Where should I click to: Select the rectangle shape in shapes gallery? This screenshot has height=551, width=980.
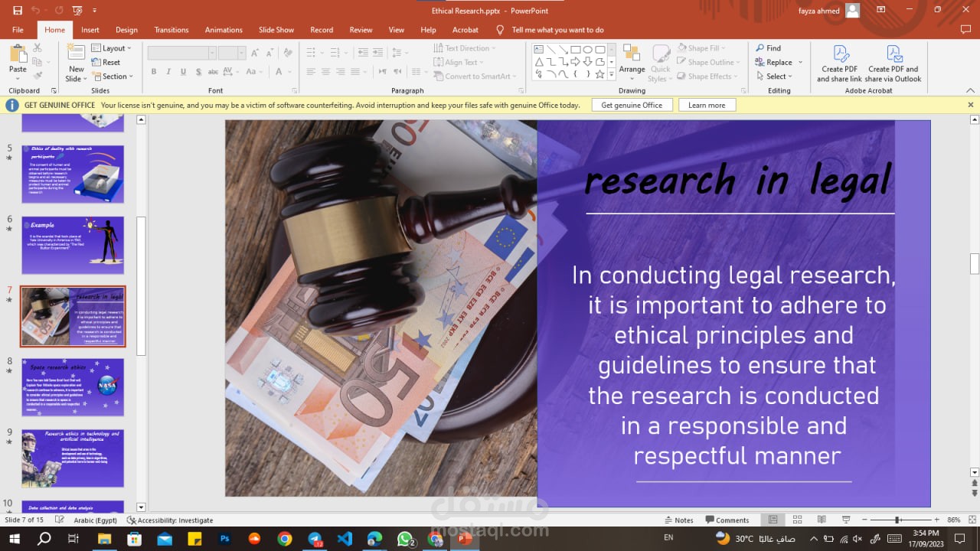pos(575,50)
